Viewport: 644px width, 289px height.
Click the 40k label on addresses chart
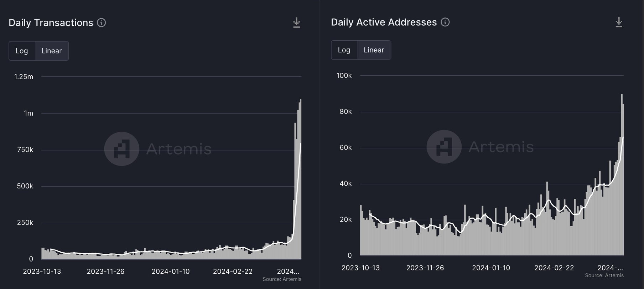[346, 184]
